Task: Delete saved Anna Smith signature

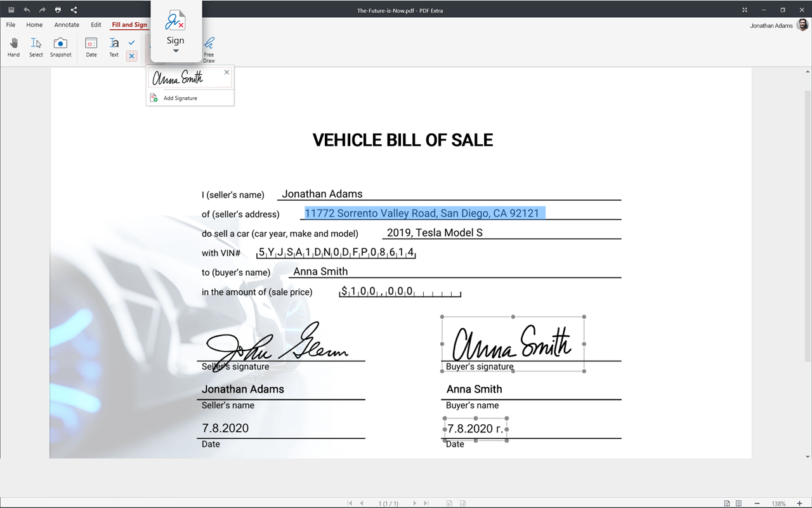Action: pyautogui.click(x=226, y=72)
